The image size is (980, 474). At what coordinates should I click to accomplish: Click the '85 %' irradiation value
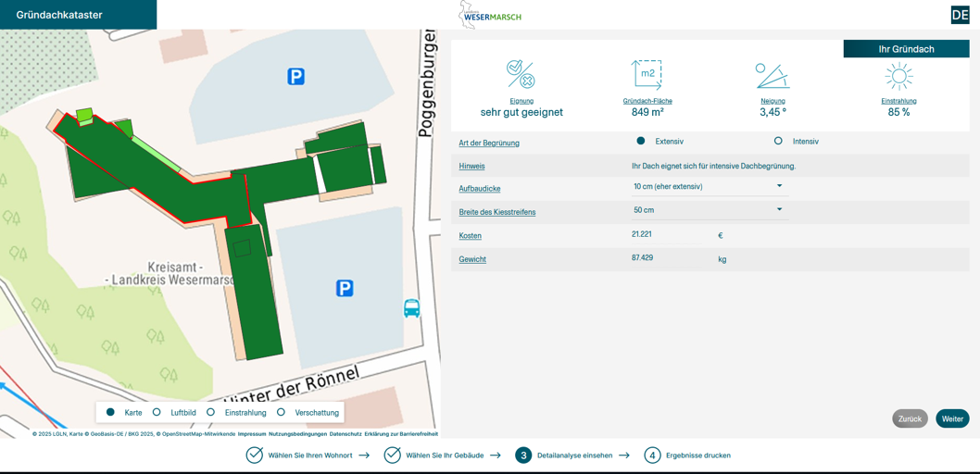point(898,112)
